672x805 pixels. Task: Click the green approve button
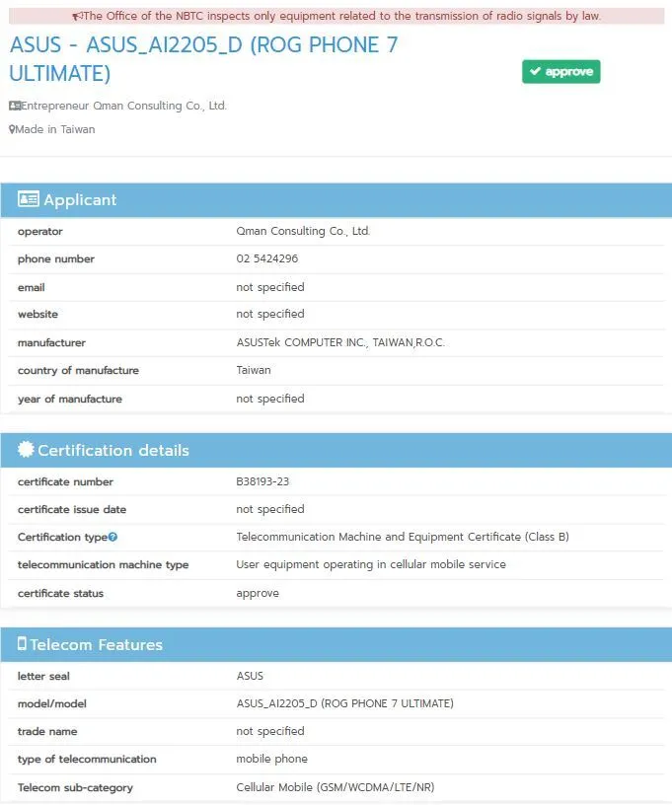[561, 71]
